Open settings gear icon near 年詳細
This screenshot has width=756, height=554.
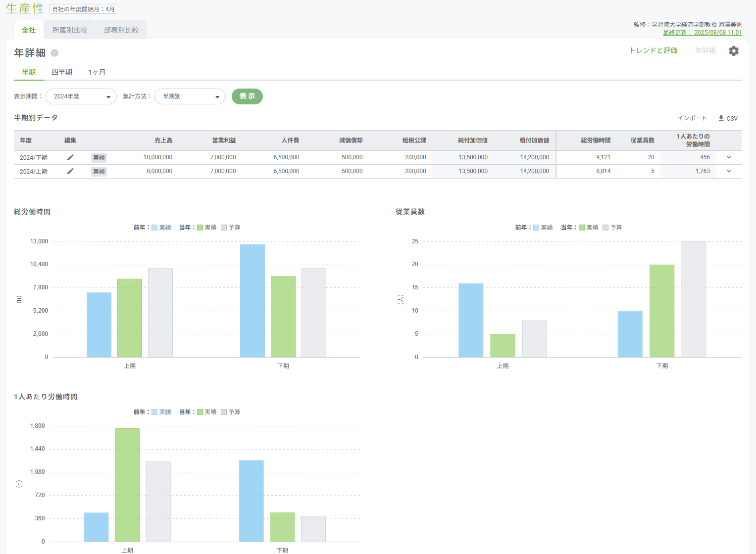click(734, 51)
